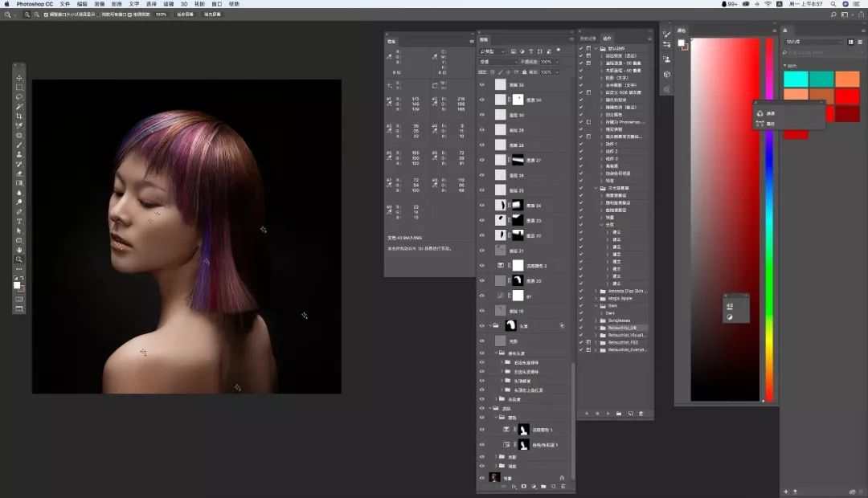Select the Rectangular Marquee tool
The width and height of the screenshot is (868, 498).
[x=19, y=88]
